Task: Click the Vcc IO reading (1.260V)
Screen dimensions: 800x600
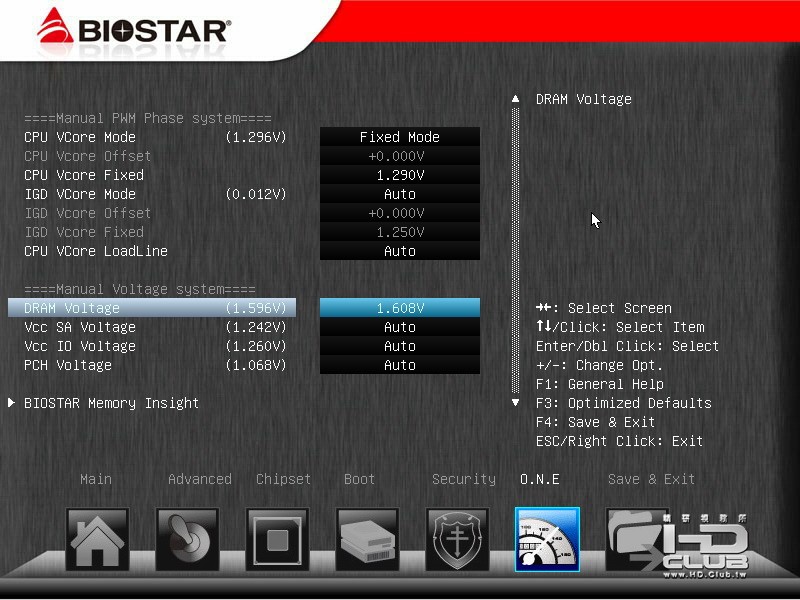Action: coord(256,346)
